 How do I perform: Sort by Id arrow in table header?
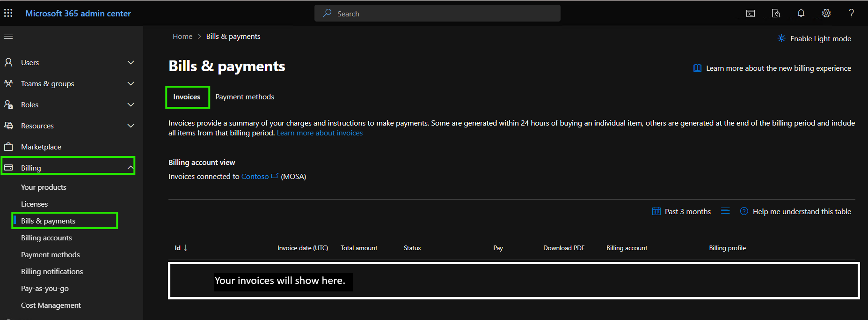click(x=186, y=248)
